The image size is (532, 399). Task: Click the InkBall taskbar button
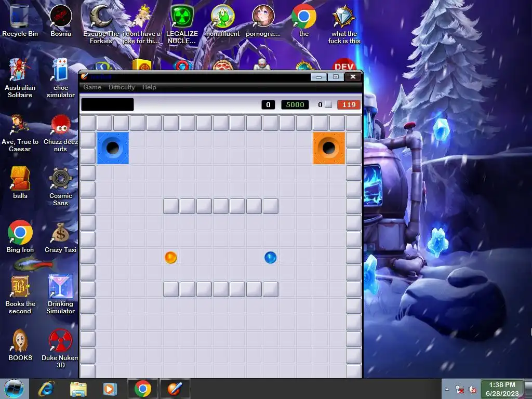pyautogui.click(x=175, y=389)
